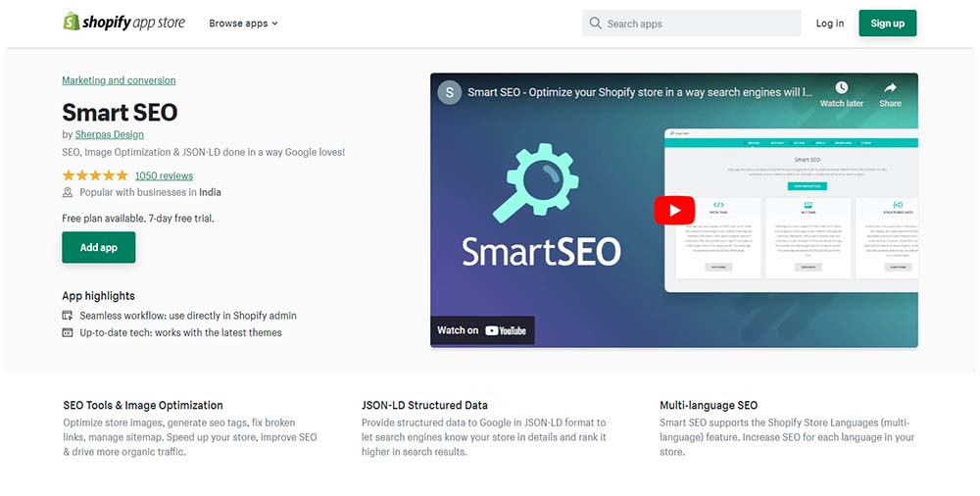Open Sherpas Design developer link
The height and width of the screenshot is (496, 980).
(x=110, y=134)
